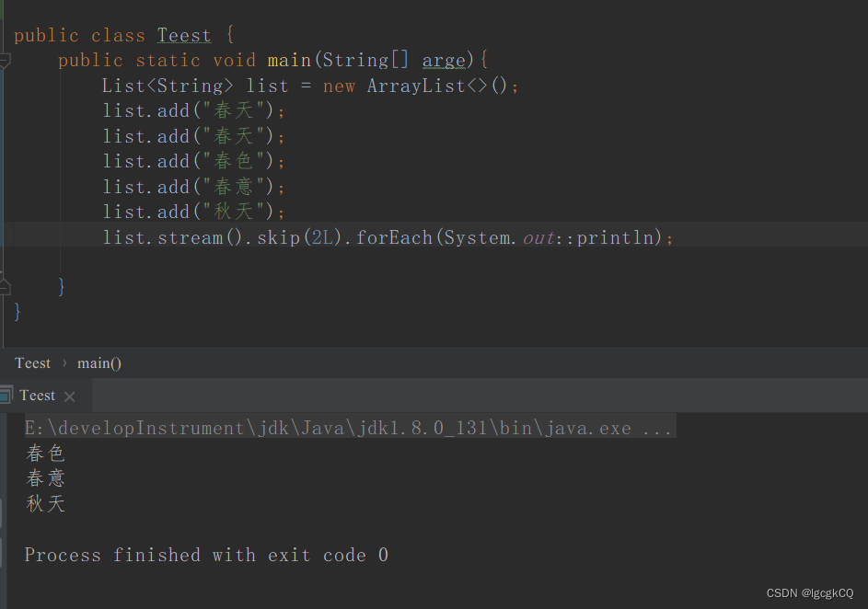This screenshot has width=868, height=609.
Task: Switch to the Teest console tab
Action: [38, 395]
